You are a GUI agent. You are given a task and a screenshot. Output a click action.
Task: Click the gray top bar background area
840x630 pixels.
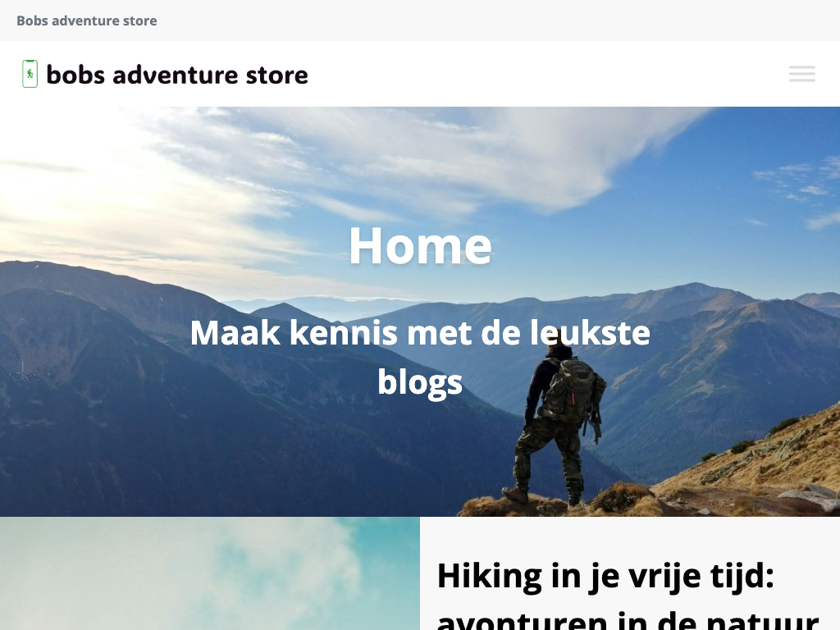(482, 21)
